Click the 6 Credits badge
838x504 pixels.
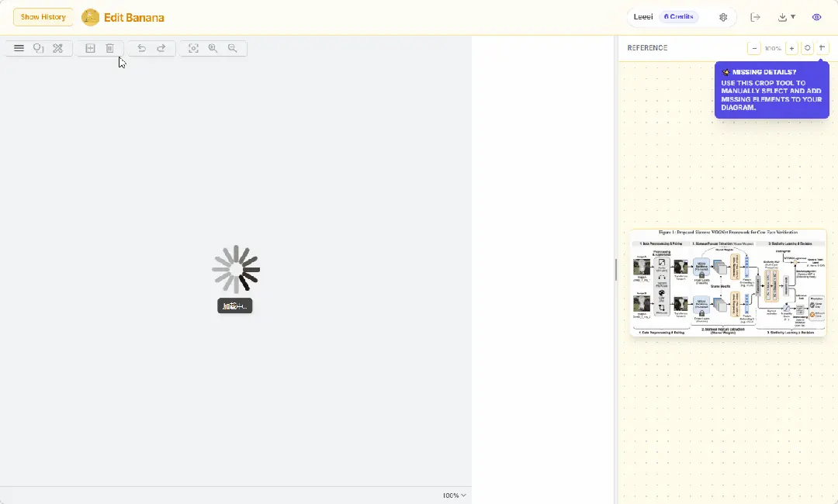678,17
